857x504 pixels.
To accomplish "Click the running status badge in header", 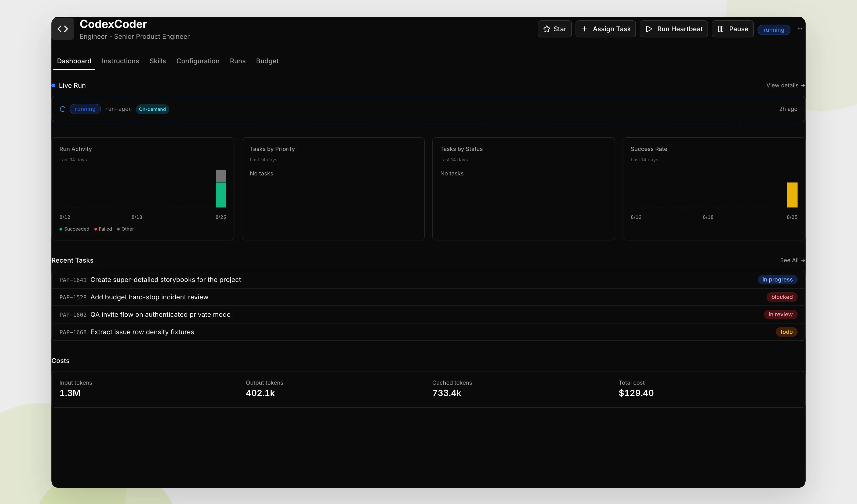I will (774, 29).
